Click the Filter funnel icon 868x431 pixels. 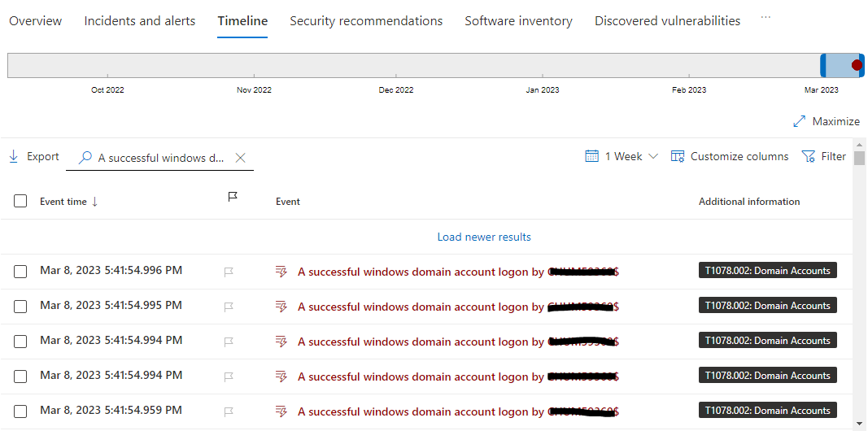tap(809, 157)
